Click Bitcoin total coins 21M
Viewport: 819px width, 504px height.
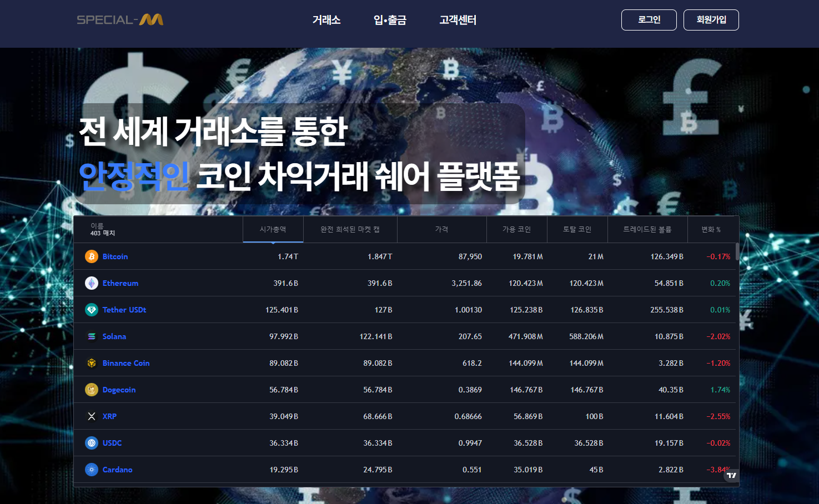point(596,256)
